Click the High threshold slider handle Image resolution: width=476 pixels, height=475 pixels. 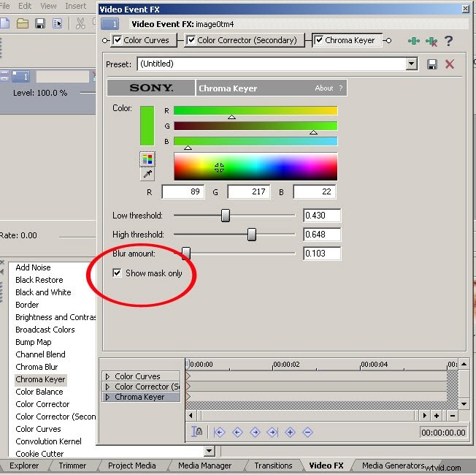tap(252, 235)
